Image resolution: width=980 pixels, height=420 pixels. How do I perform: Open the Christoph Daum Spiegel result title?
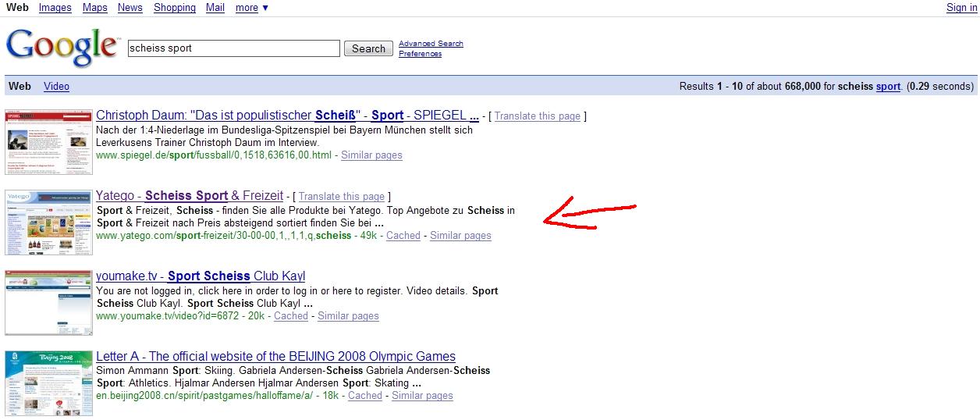click(x=287, y=116)
